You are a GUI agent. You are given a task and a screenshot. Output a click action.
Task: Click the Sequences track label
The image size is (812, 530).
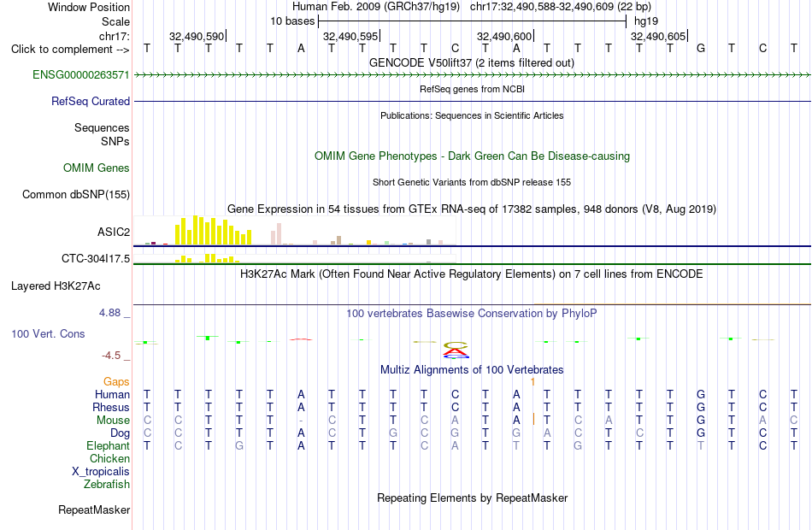click(102, 127)
